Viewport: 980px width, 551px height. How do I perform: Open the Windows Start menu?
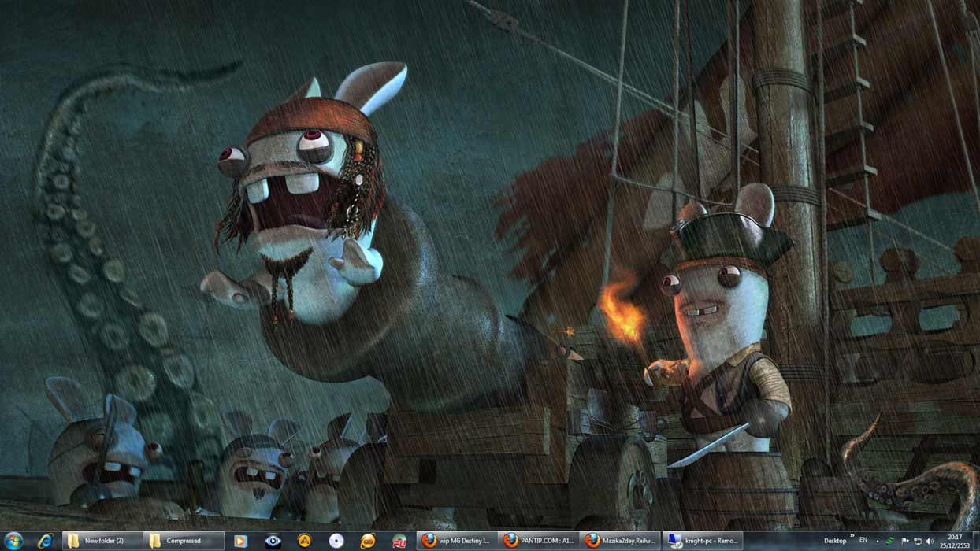13,541
